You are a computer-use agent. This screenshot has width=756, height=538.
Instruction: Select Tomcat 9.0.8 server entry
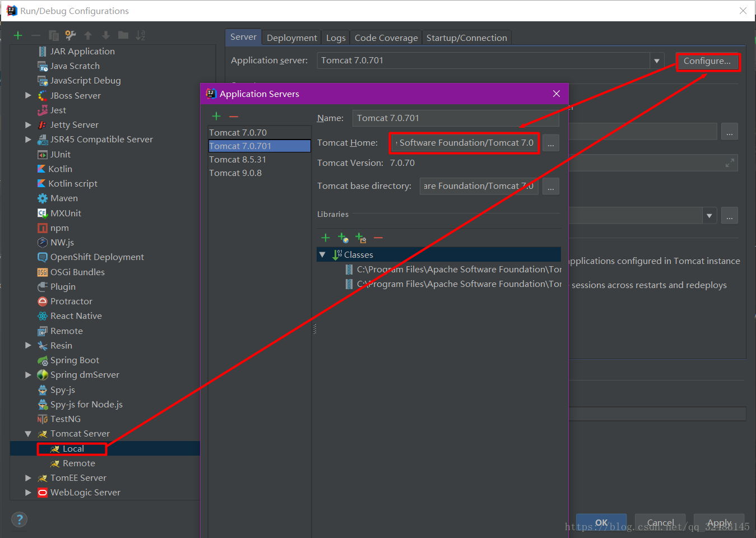pos(259,173)
